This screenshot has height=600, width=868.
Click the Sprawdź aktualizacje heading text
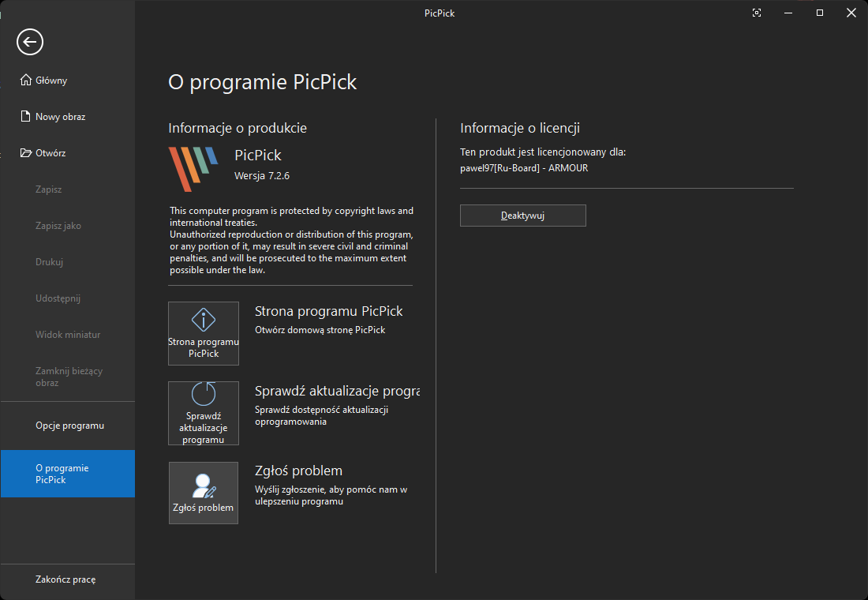[337, 391]
